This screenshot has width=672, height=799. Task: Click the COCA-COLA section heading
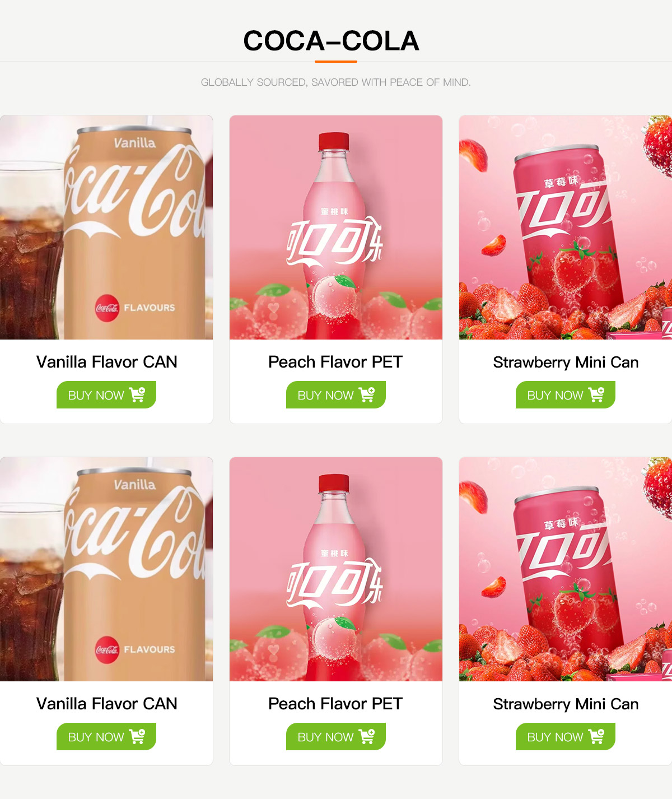point(331,41)
